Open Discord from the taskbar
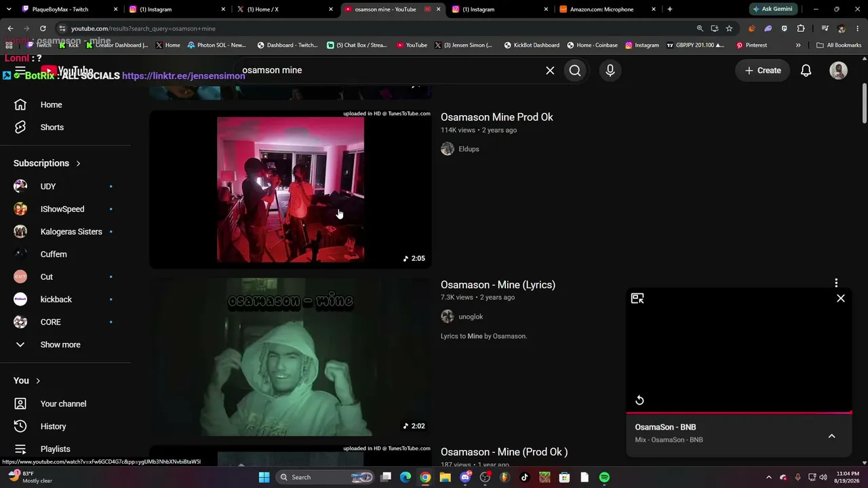The image size is (868, 488). (465, 477)
